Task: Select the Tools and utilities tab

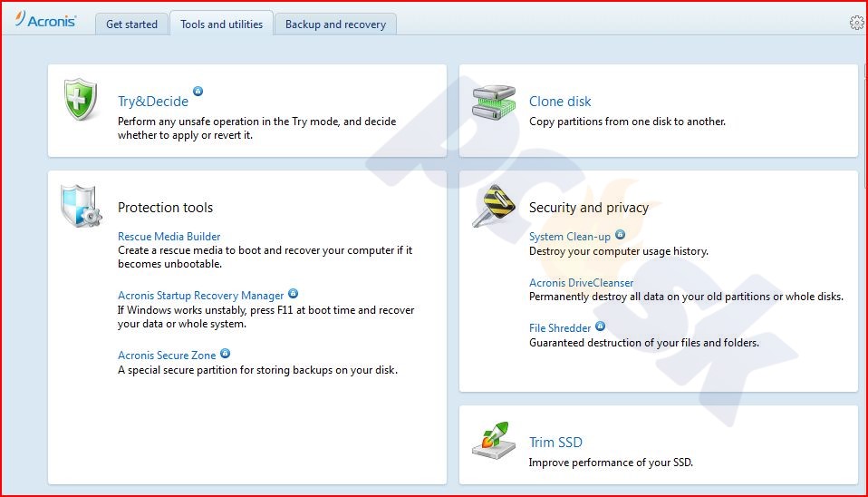Action: coord(221,24)
